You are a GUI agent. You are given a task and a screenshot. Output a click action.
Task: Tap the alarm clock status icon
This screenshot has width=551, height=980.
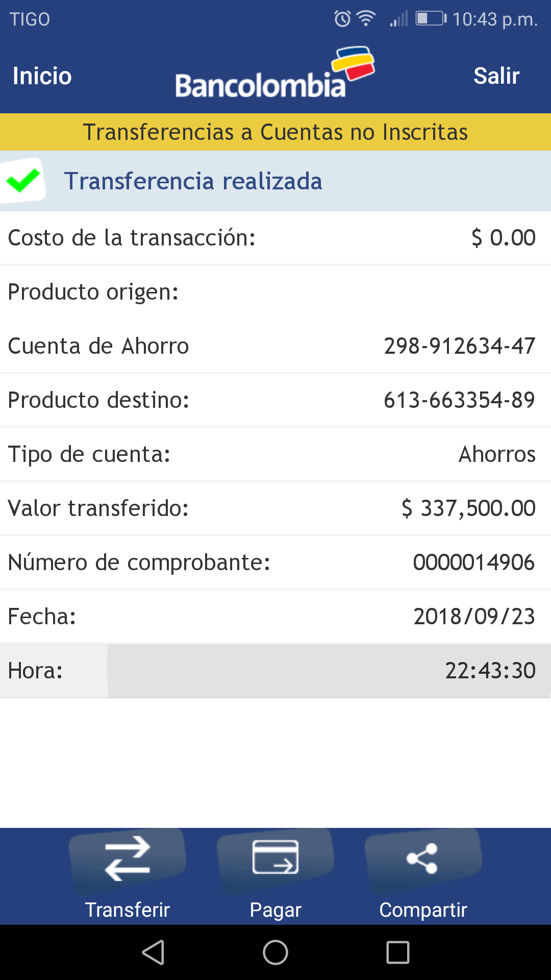(x=342, y=19)
